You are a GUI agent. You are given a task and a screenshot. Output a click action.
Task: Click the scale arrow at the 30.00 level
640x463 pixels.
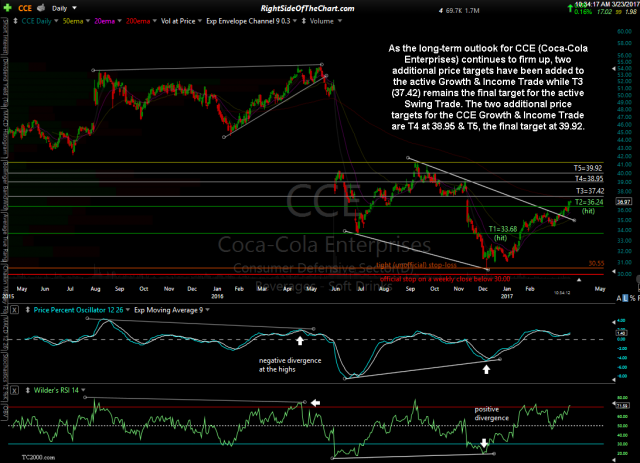click(613, 272)
